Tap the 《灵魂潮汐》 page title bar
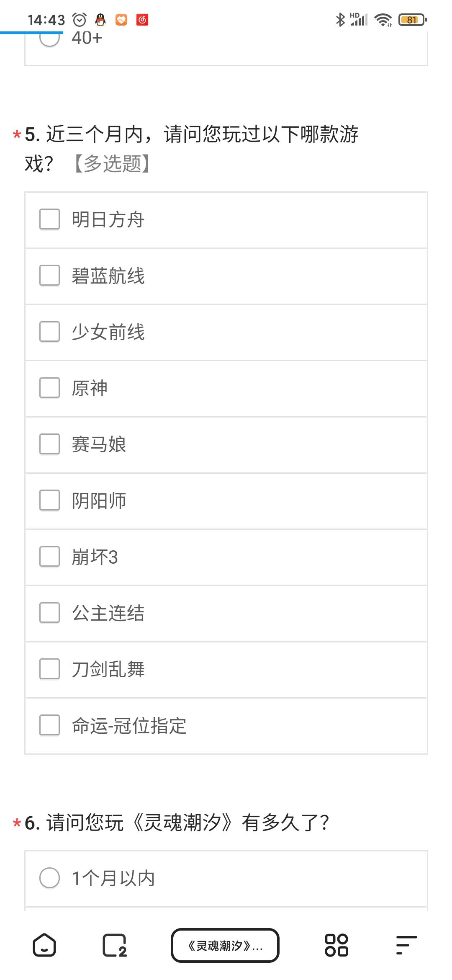 (225, 945)
